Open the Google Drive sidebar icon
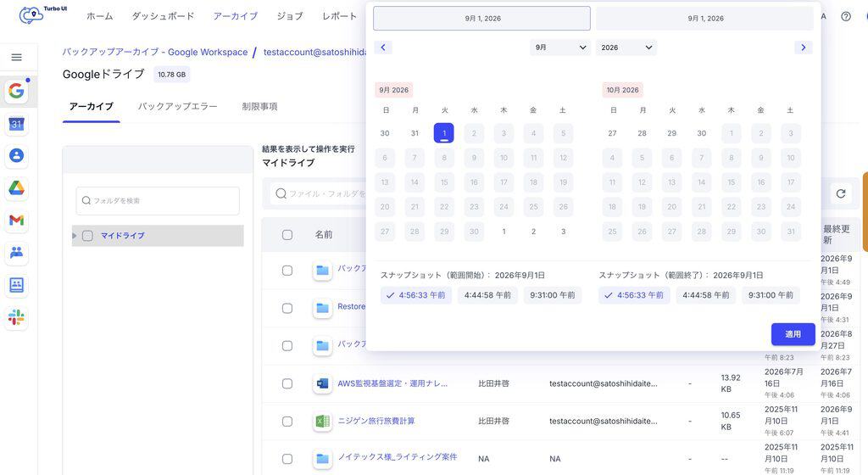Screen dimensions: 868x475 point(17,188)
